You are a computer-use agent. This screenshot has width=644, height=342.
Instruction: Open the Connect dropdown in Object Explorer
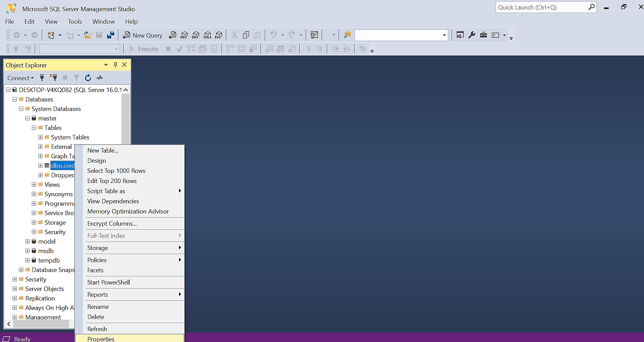21,78
